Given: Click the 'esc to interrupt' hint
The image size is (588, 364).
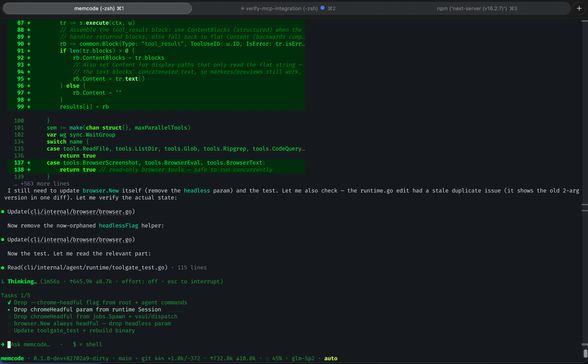Looking at the screenshot, I should coord(193,282).
